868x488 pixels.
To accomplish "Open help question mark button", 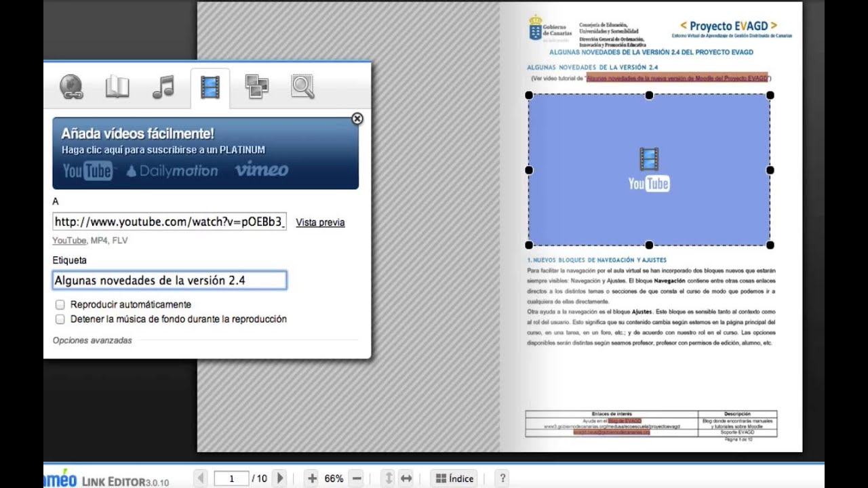I will tap(502, 479).
